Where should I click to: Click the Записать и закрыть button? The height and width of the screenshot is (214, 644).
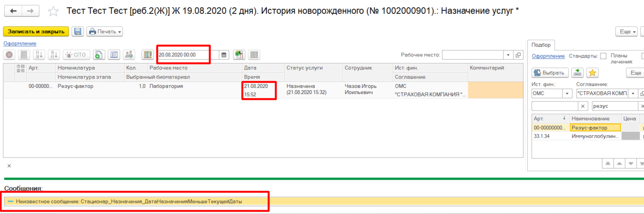[36, 32]
